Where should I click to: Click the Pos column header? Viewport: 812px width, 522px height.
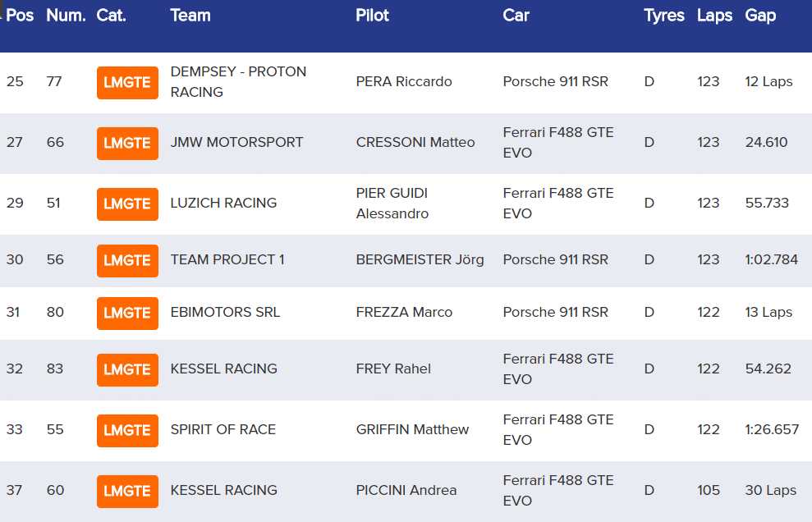(x=20, y=16)
